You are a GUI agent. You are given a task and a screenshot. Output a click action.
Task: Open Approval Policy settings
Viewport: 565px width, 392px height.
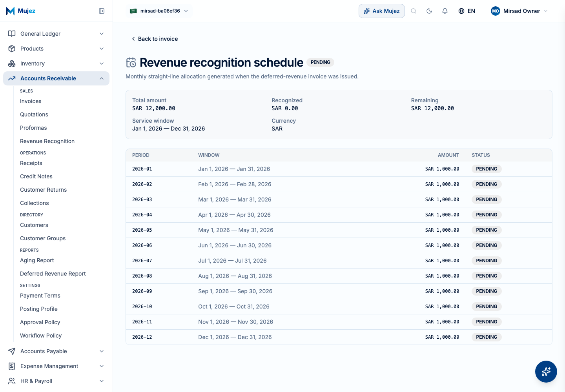[40, 322]
